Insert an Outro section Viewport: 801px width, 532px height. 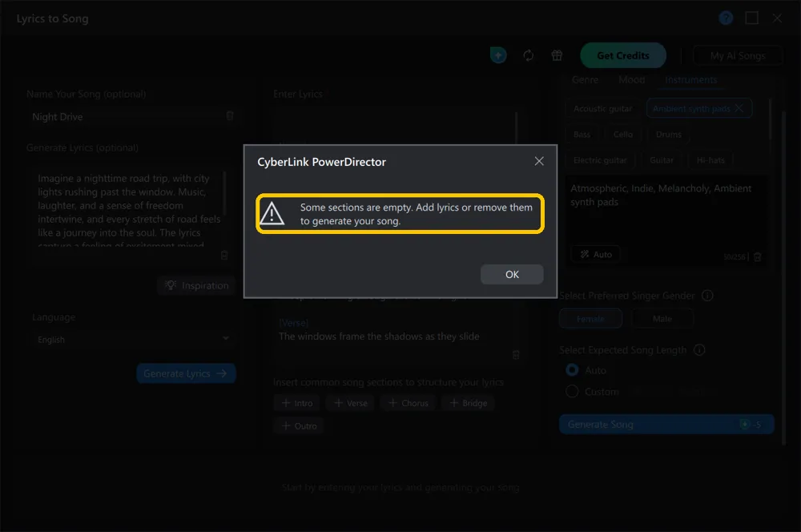[x=299, y=425]
